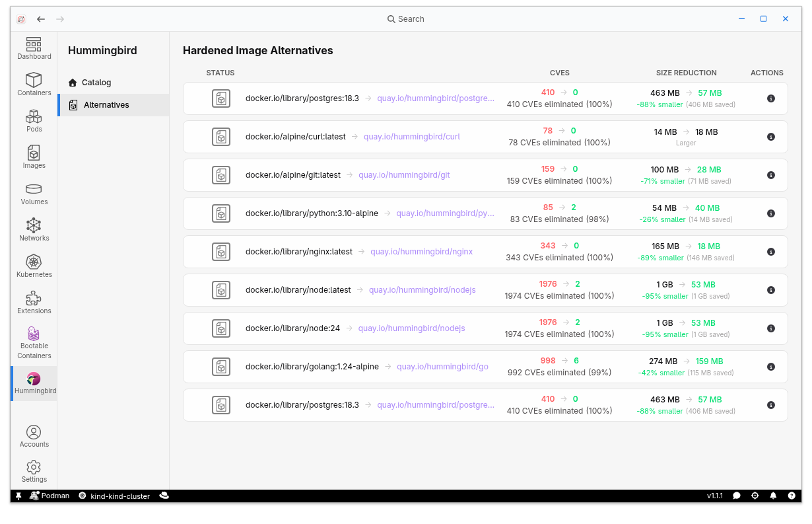812x524 pixels.
Task: Click '992 CVEs eliminated (99%)' text
Action: pos(559,373)
